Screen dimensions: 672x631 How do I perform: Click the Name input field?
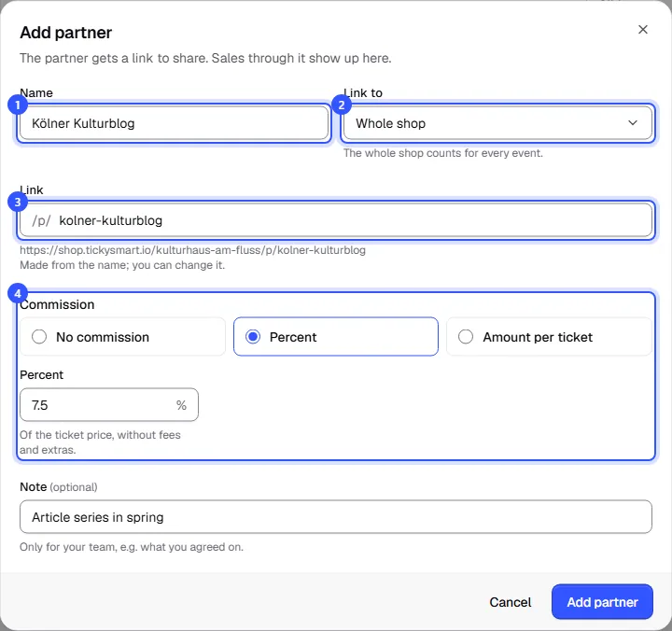(x=174, y=123)
